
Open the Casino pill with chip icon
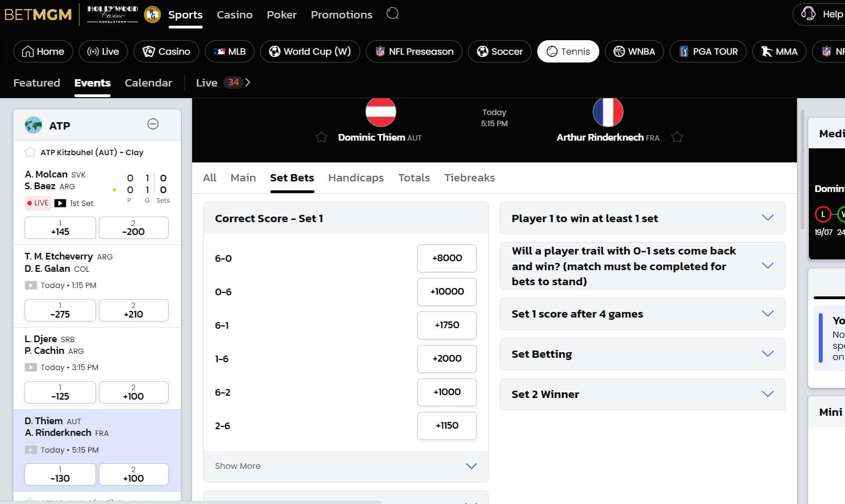point(166,51)
